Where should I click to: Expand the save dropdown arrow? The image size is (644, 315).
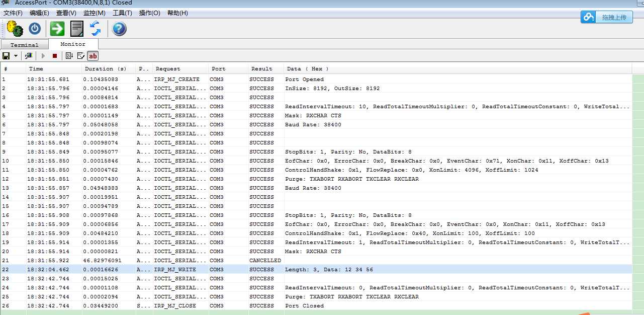16,56
